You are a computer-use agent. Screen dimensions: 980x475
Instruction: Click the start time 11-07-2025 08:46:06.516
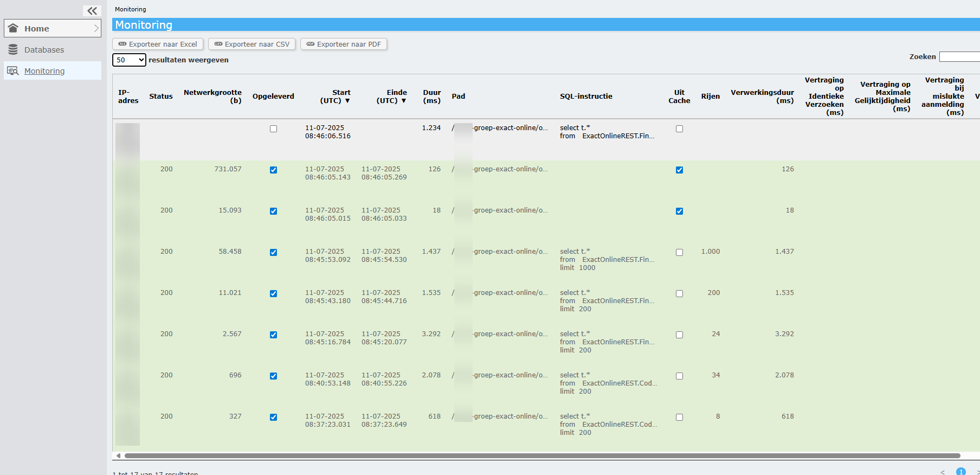tap(328, 132)
